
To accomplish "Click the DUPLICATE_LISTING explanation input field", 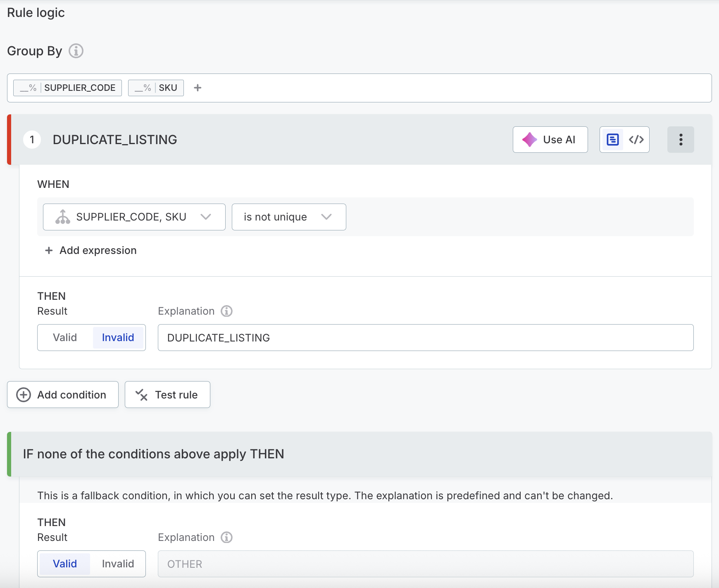I will (426, 337).
